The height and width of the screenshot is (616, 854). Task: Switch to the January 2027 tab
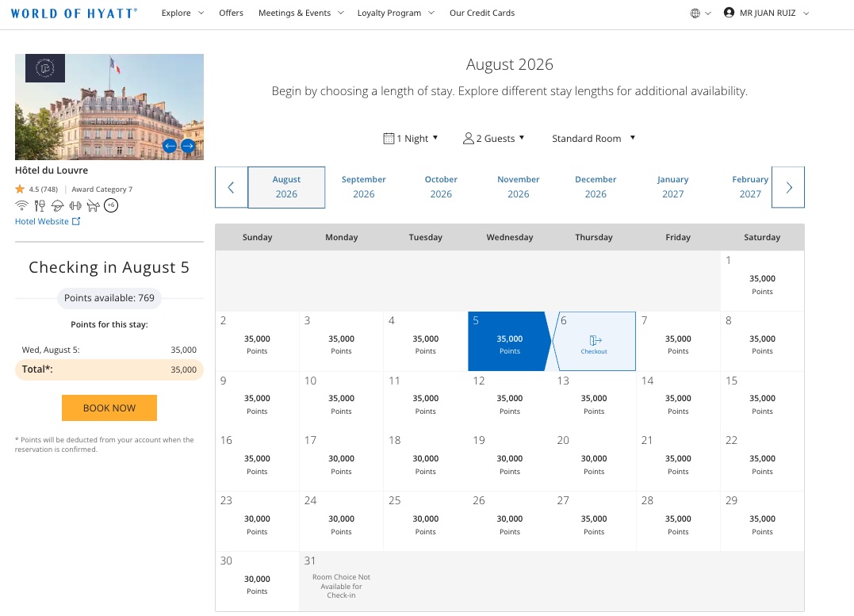(x=673, y=187)
